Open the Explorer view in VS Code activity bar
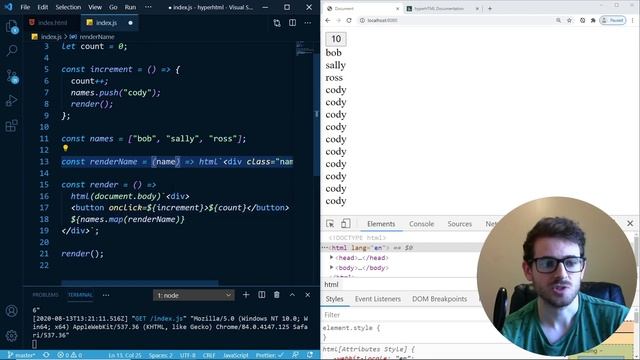 pyautogui.click(x=12, y=27)
